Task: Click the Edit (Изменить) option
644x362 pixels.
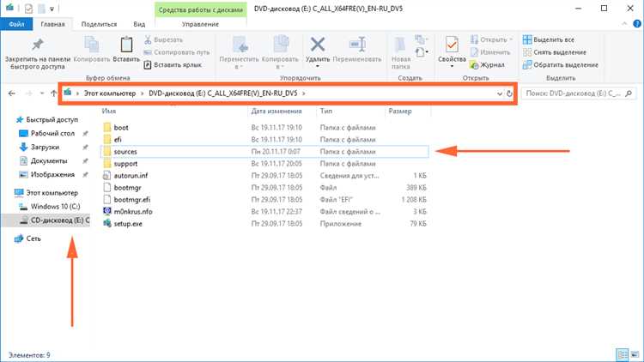Action: [490, 52]
